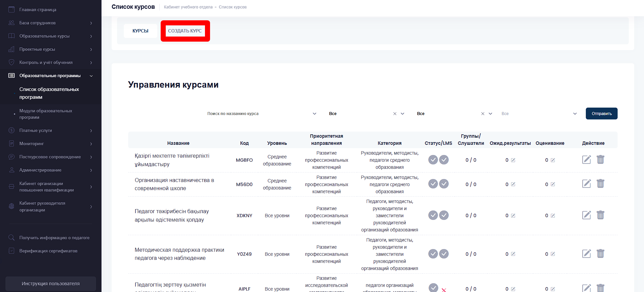Click the Получить информацию о педагоге search icon
644x292 pixels.
pos(11,238)
